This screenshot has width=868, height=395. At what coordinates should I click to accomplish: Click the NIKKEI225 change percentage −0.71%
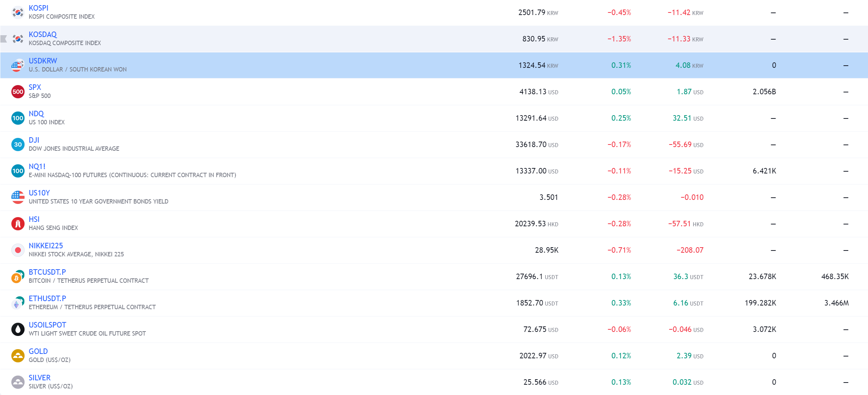click(619, 250)
